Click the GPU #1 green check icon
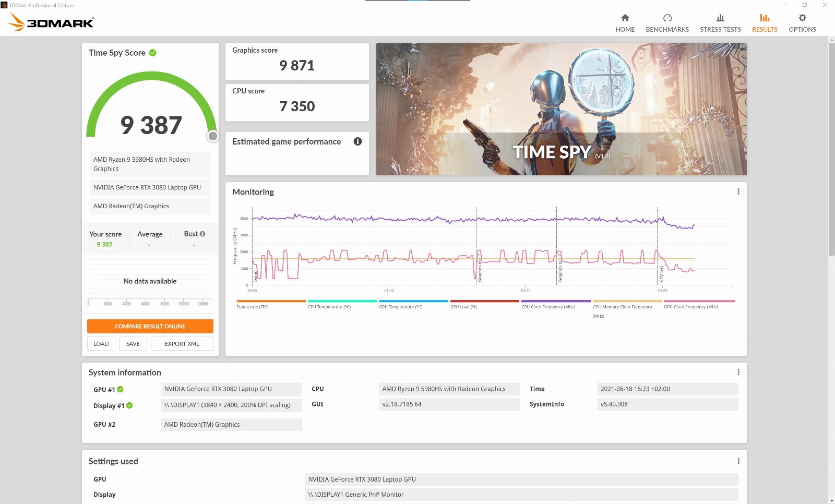 tap(120, 389)
